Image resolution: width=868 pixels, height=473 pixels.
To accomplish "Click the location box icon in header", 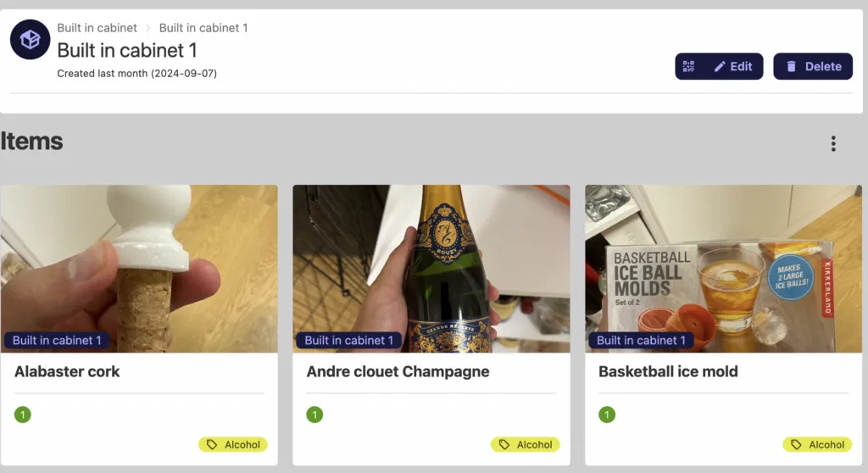I will (x=31, y=40).
